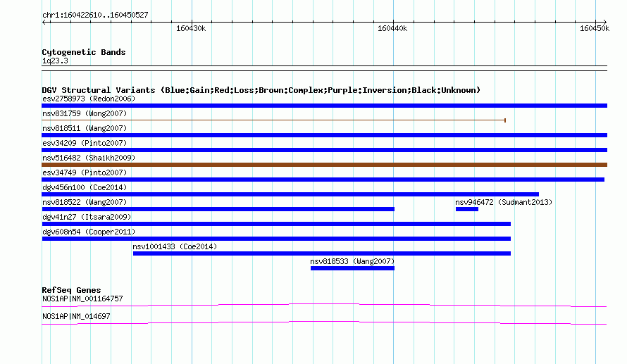
Task: Click the nsv818511 (Wang2007) blue bar
Action: point(324,135)
